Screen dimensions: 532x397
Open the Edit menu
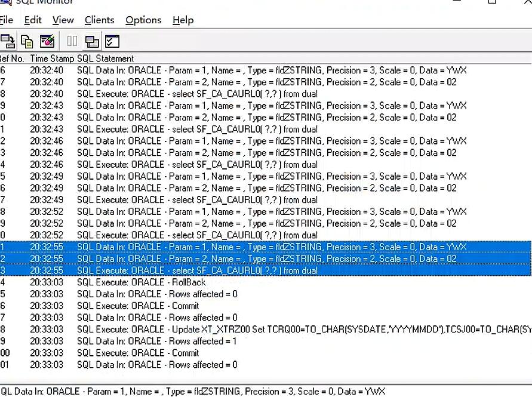click(33, 20)
